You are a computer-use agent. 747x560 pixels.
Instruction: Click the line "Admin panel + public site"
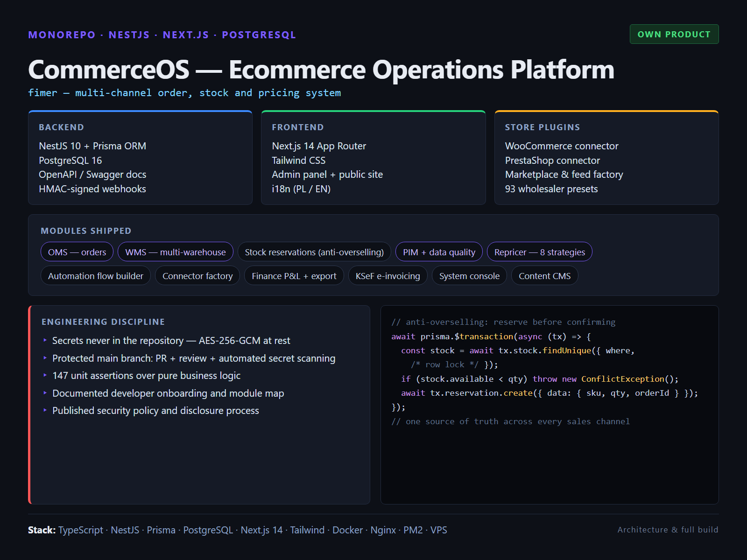[327, 175]
